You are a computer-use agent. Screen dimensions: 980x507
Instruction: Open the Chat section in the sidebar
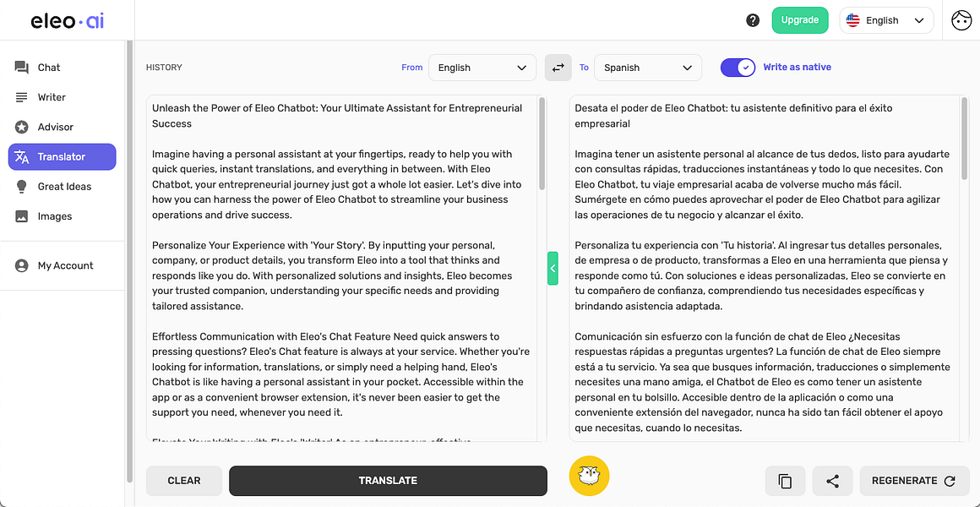point(48,67)
